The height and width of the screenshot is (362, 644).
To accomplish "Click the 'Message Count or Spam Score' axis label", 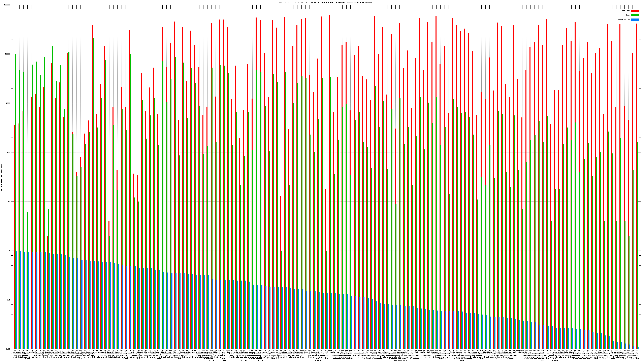I will [1, 177].
